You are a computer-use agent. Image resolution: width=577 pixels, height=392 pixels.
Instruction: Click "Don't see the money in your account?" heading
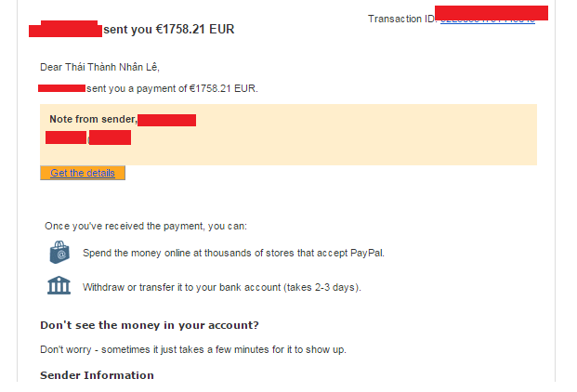click(x=149, y=325)
